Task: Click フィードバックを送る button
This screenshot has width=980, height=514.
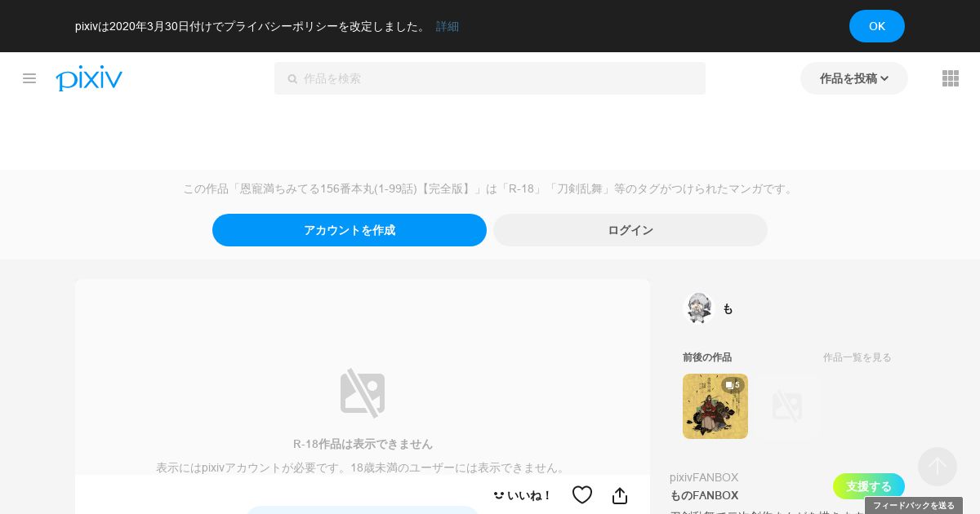Action: [x=914, y=505]
